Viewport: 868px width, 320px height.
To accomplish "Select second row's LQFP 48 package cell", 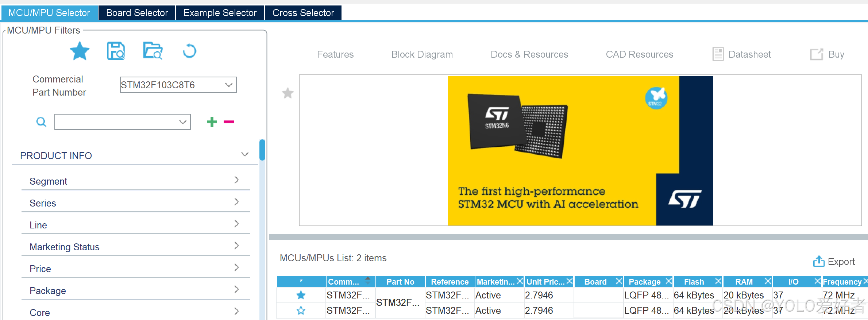I will 648,311.
